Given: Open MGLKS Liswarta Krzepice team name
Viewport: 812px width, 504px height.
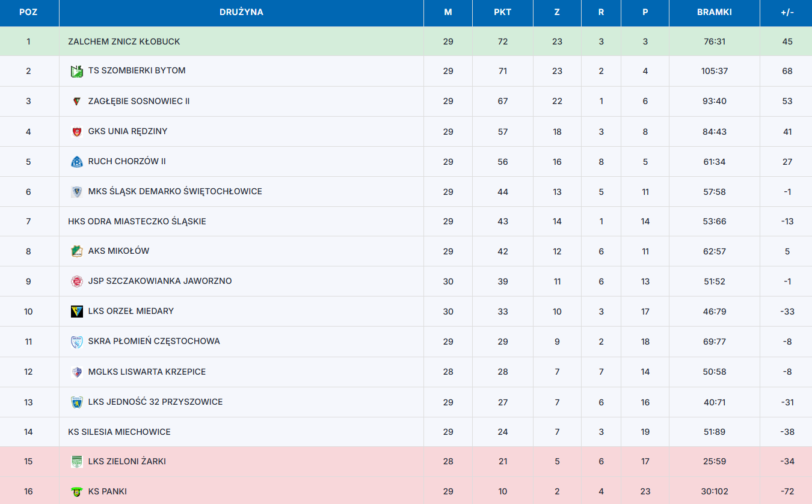Looking at the screenshot, I should [147, 372].
